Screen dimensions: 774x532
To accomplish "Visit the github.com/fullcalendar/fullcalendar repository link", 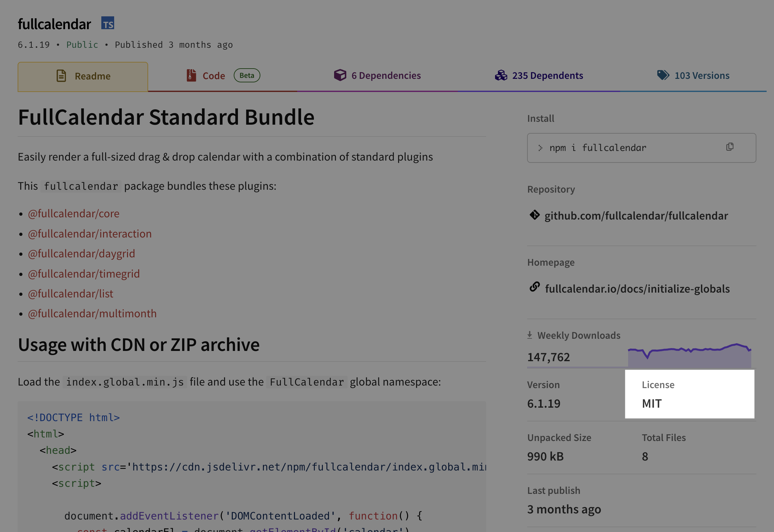I will click(x=636, y=216).
